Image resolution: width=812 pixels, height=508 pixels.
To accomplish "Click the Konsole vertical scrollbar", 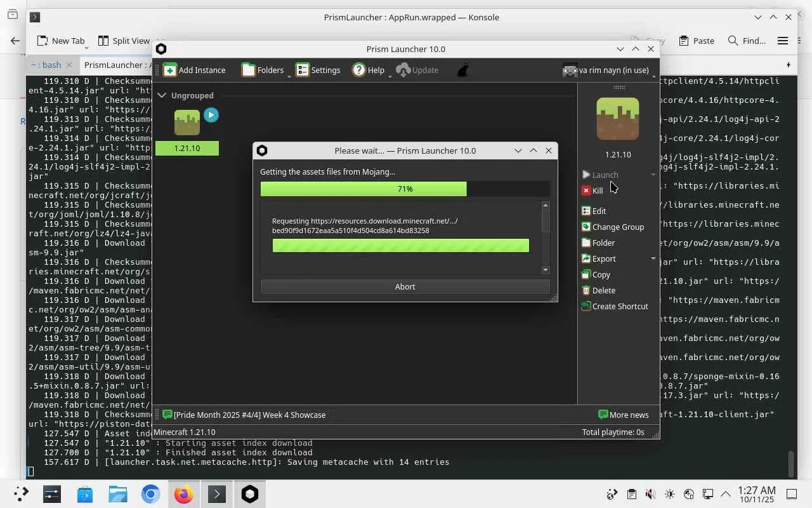I will (x=790, y=464).
